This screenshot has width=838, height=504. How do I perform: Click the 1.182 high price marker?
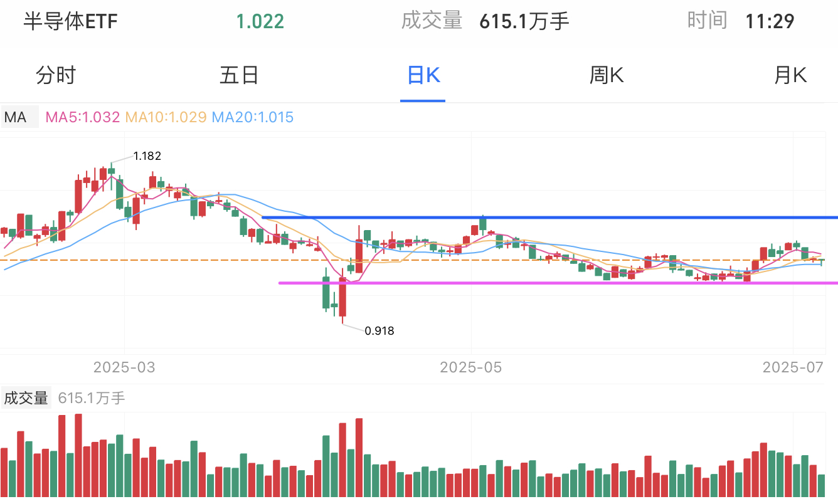(147, 156)
